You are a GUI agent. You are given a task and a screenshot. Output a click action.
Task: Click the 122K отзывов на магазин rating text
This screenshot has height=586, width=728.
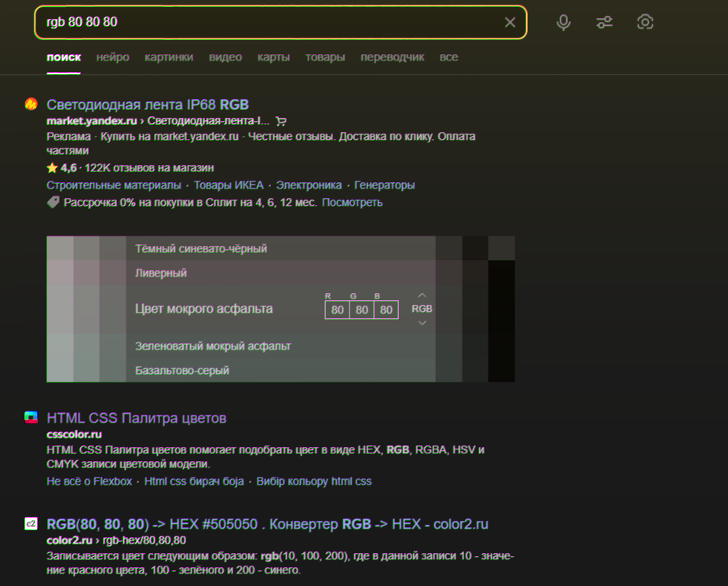(149, 168)
